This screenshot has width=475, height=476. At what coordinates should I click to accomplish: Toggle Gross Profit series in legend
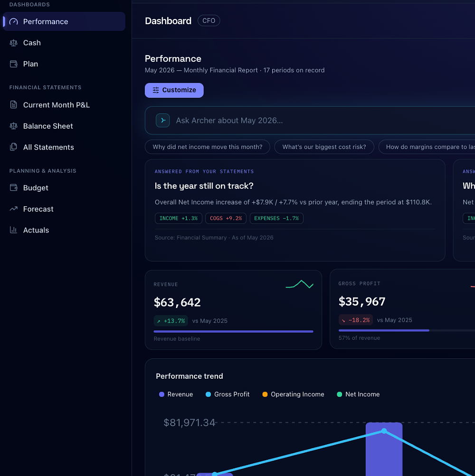pyautogui.click(x=228, y=394)
